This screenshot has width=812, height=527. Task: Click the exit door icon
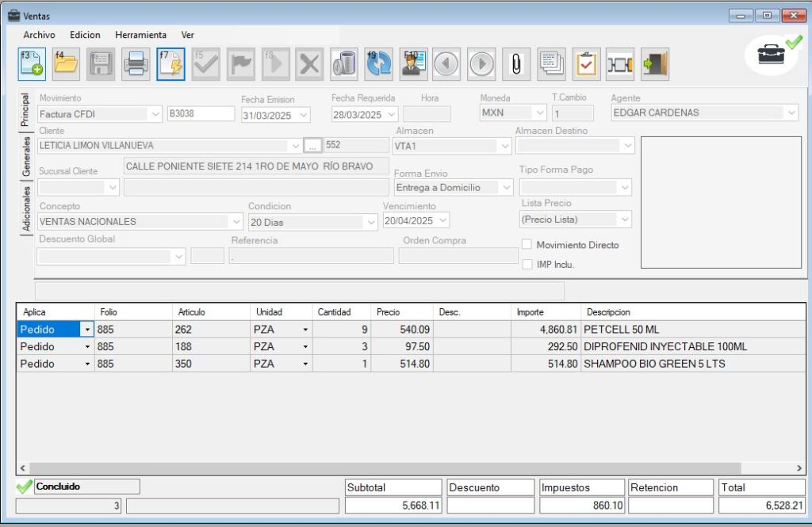(655, 64)
